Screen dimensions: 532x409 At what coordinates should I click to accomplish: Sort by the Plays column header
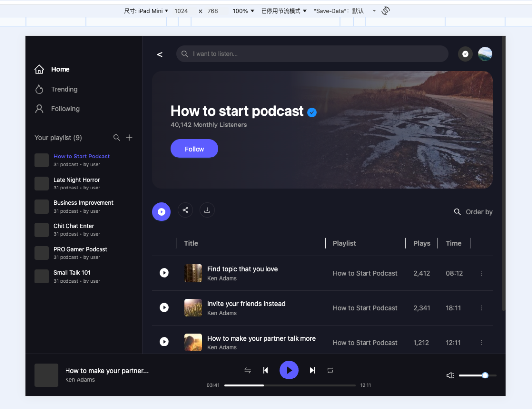coord(421,243)
